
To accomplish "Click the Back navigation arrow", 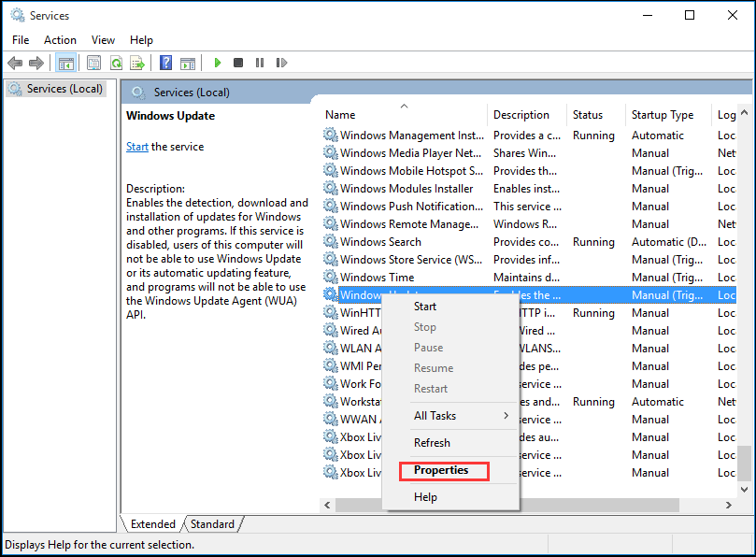I will pyautogui.click(x=15, y=63).
